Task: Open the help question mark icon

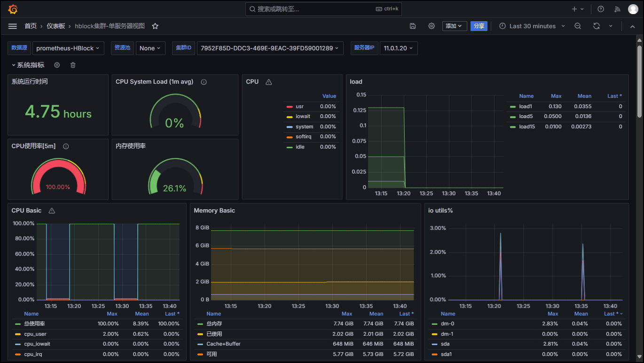Action: 601,9
